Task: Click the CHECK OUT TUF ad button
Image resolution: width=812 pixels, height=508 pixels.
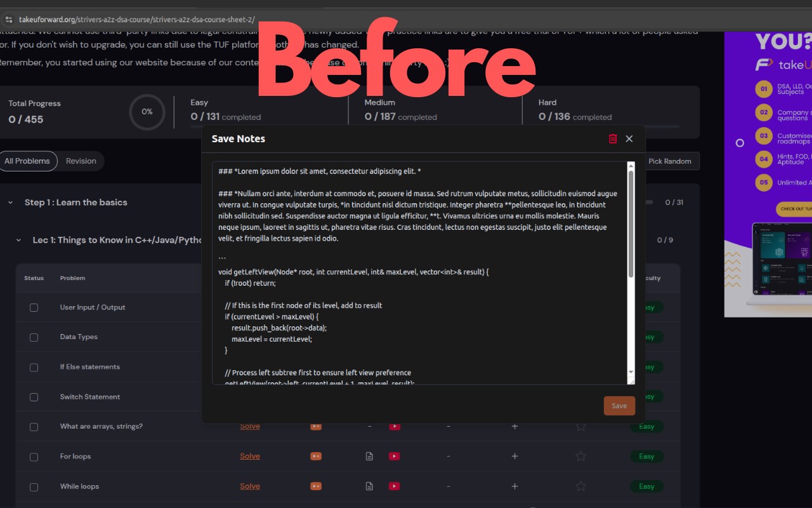Action: pyautogui.click(x=796, y=209)
